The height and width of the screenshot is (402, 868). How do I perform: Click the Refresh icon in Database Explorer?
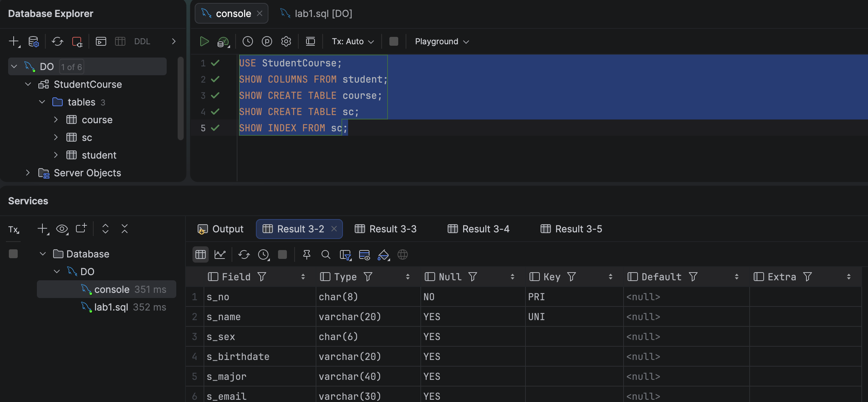coord(57,41)
